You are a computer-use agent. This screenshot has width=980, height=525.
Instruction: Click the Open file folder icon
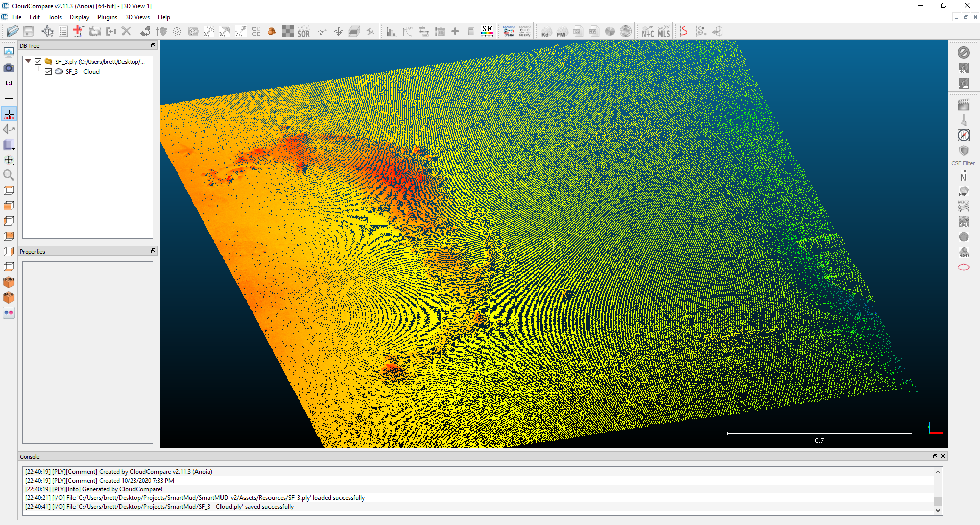[x=12, y=32]
